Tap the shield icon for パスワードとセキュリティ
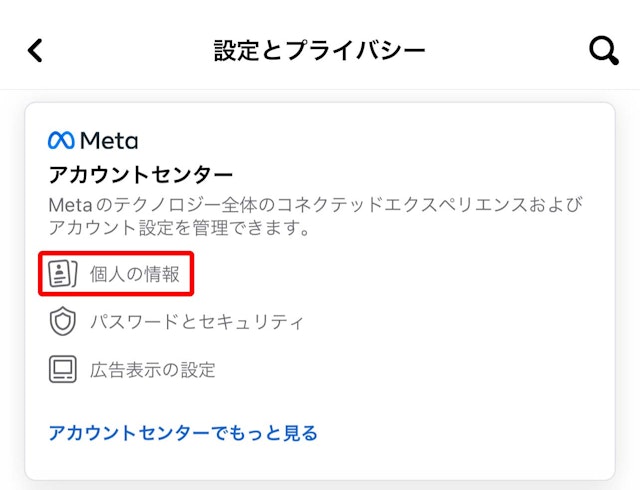 [x=63, y=322]
